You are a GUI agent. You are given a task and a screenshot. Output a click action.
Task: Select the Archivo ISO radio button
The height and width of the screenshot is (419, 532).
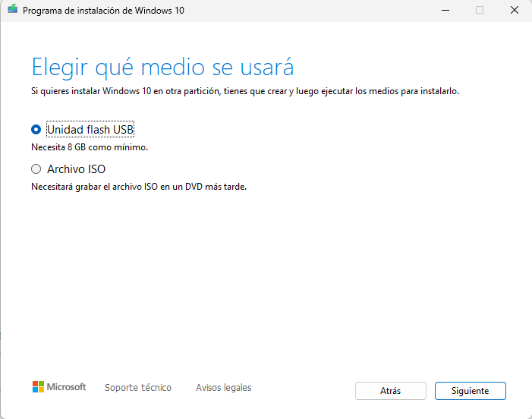click(x=36, y=169)
